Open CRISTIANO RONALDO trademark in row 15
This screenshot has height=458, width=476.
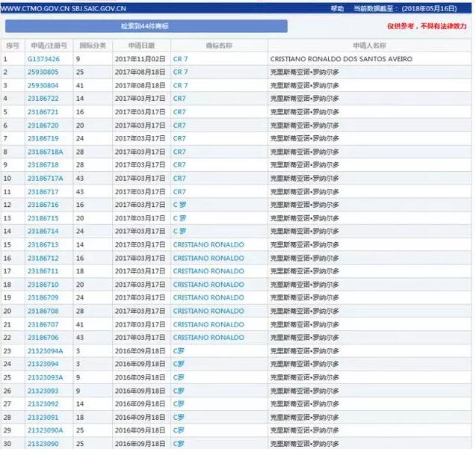pyautogui.click(x=208, y=244)
